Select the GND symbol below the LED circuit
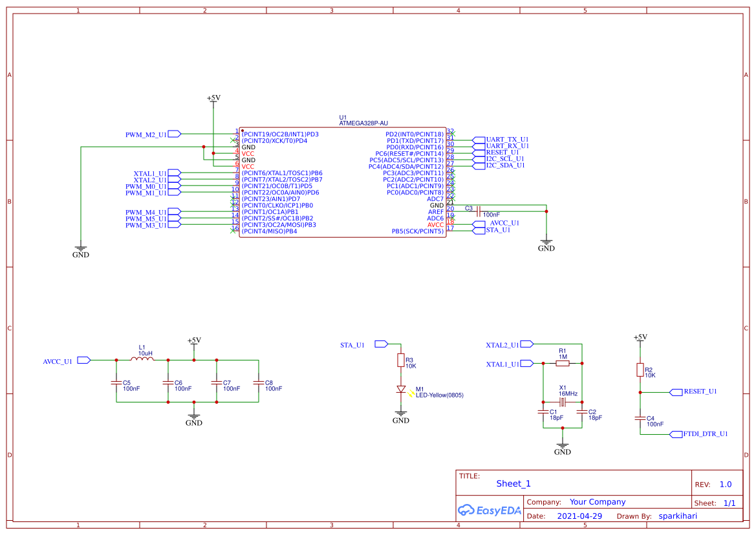The height and width of the screenshot is (535, 756). pyautogui.click(x=400, y=412)
